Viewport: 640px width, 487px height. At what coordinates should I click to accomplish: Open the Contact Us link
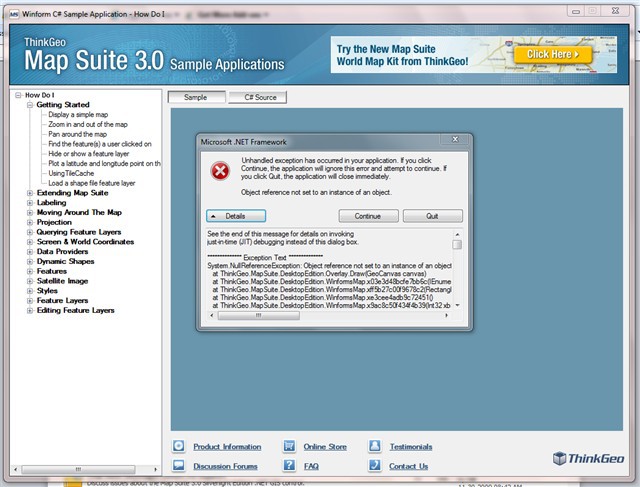[409, 466]
